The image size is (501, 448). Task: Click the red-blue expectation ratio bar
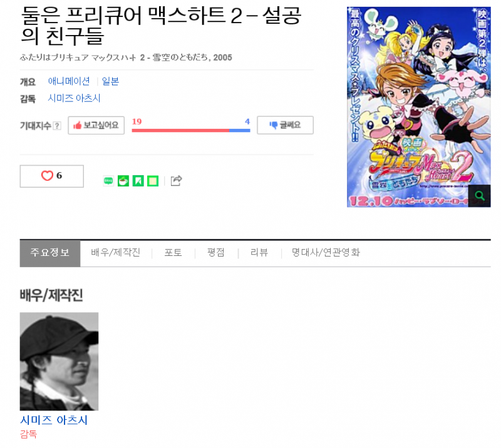click(191, 130)
